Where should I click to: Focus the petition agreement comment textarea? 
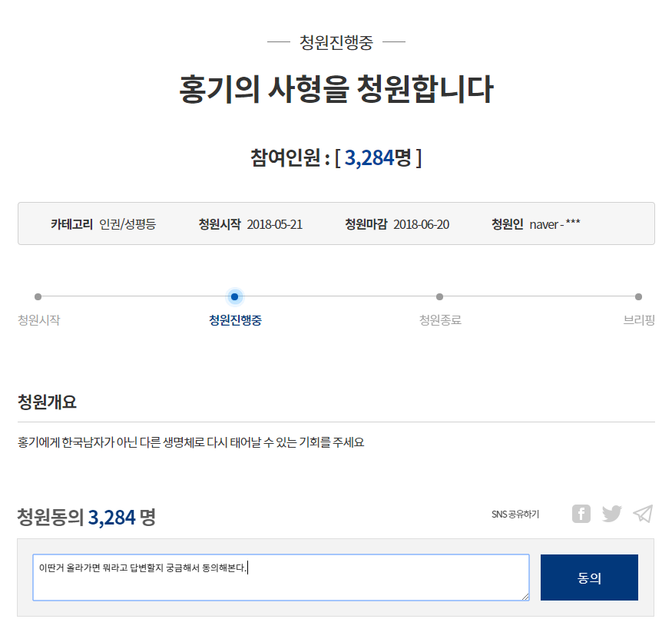tap(280, 577)
